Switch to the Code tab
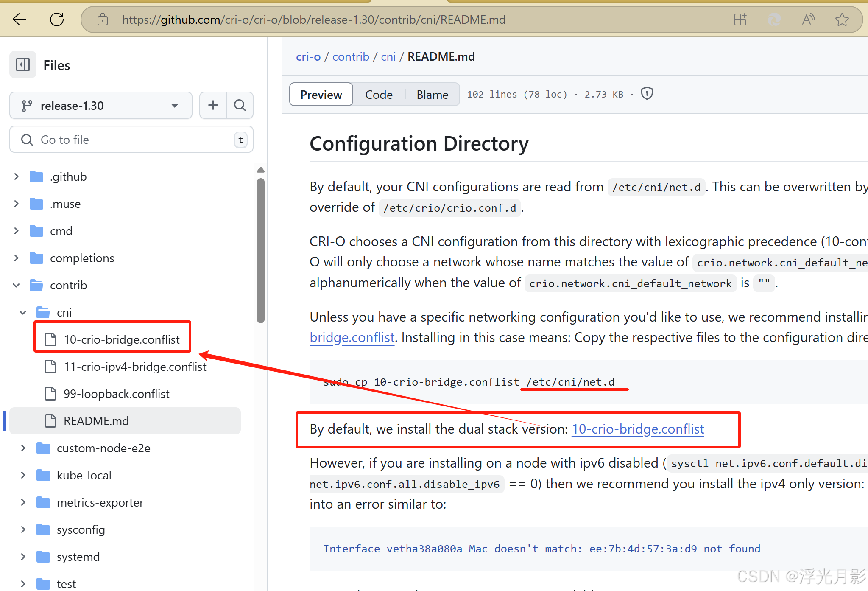 [x=379, y=95]
